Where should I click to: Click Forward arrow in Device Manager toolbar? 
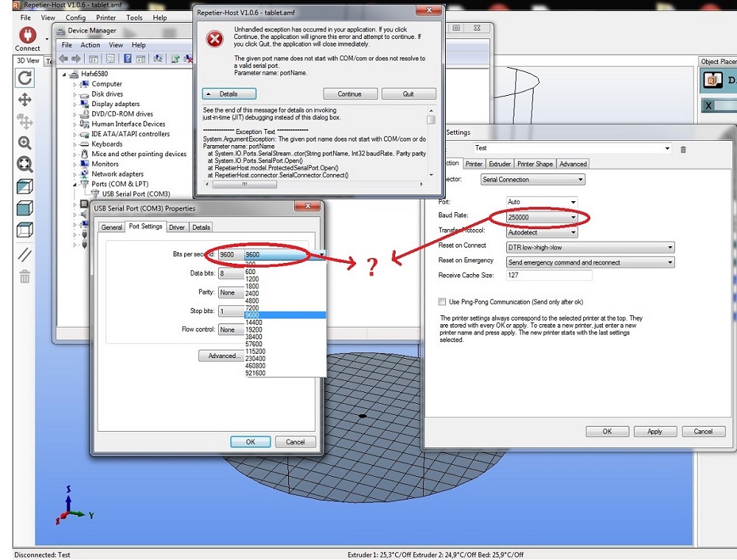tap(76, 59)
